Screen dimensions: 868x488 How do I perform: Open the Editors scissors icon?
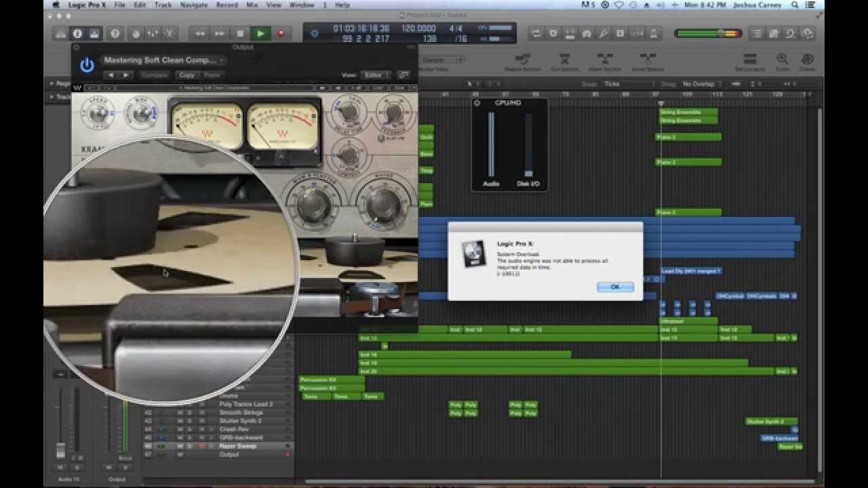pyautogui.click(x=170, y=33)
